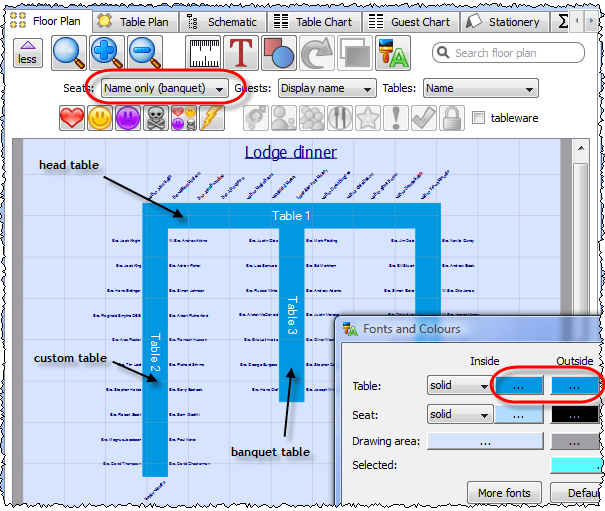Viewport: 605px width, 511px height.
Task: Select the add shape tool icon
Action: click(279, 53)
